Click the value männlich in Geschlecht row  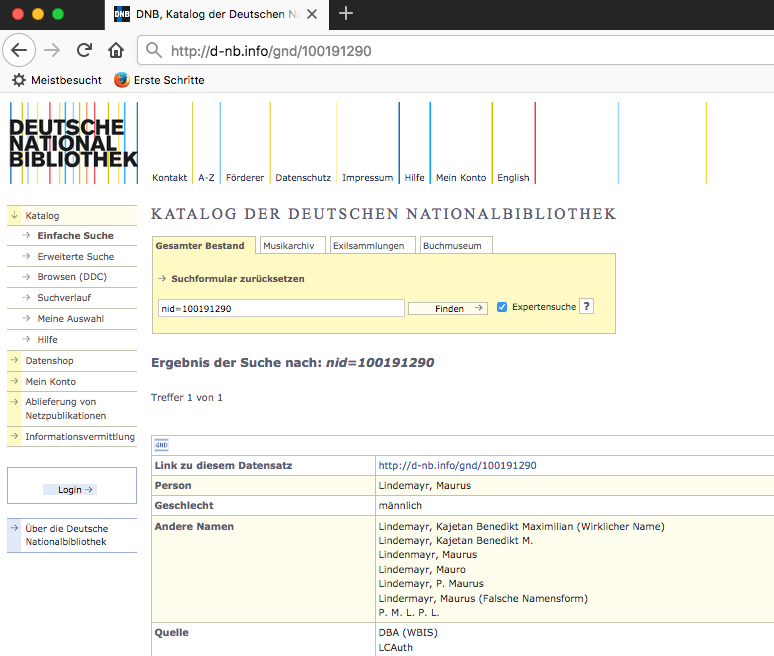(x=400, y=505)
